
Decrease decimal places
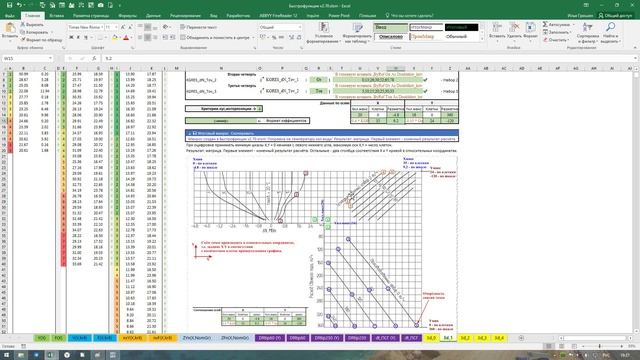pyautogui.click(x=299, y=38)
